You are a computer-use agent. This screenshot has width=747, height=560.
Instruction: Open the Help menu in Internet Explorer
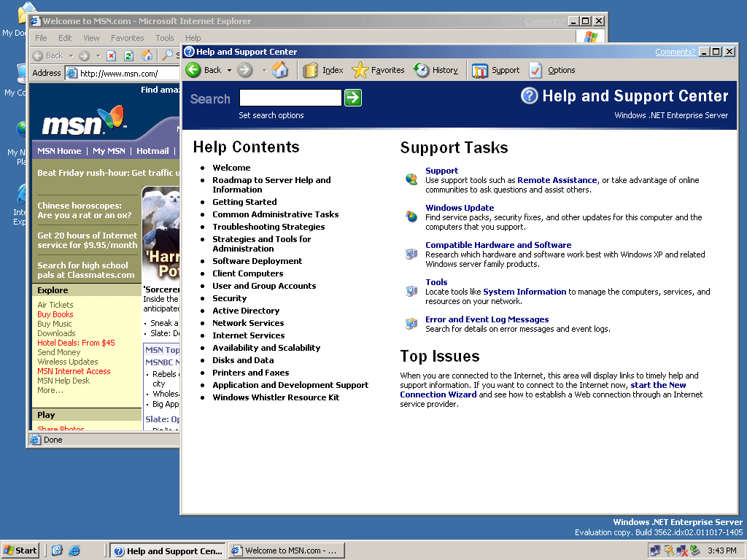click(x=193, y=38)
